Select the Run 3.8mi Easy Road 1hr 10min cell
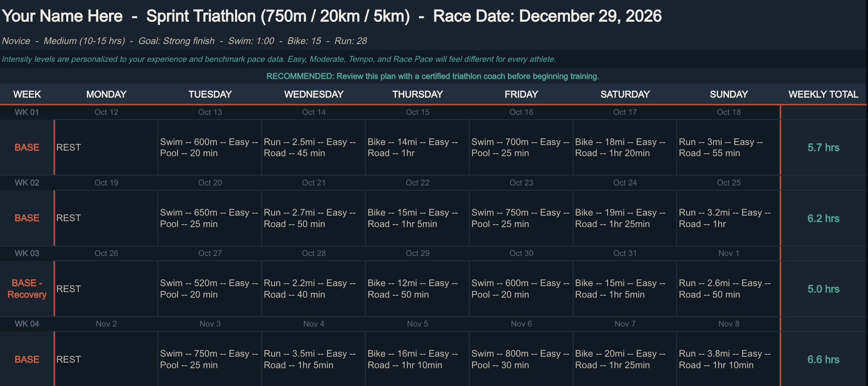This screenshot has width=868, height=386. pyautogui.click(x=728, y=359)
